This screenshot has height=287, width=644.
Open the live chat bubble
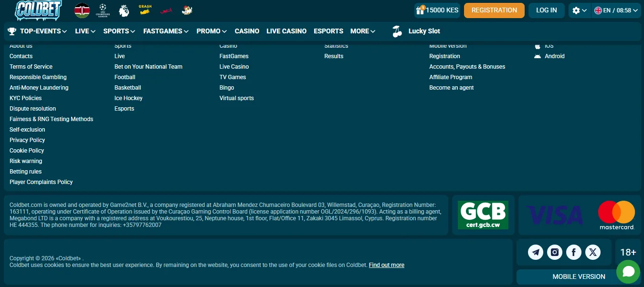click(x=628, y=272)
